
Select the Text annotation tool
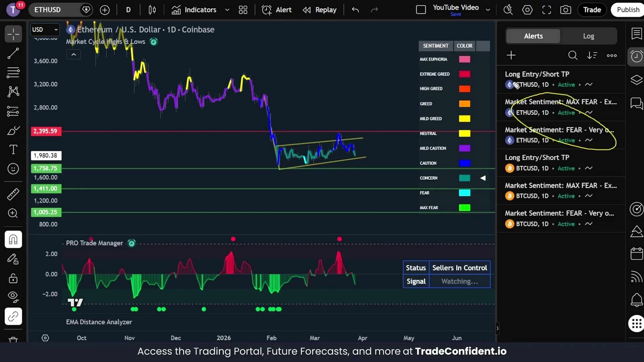point(13,150)
